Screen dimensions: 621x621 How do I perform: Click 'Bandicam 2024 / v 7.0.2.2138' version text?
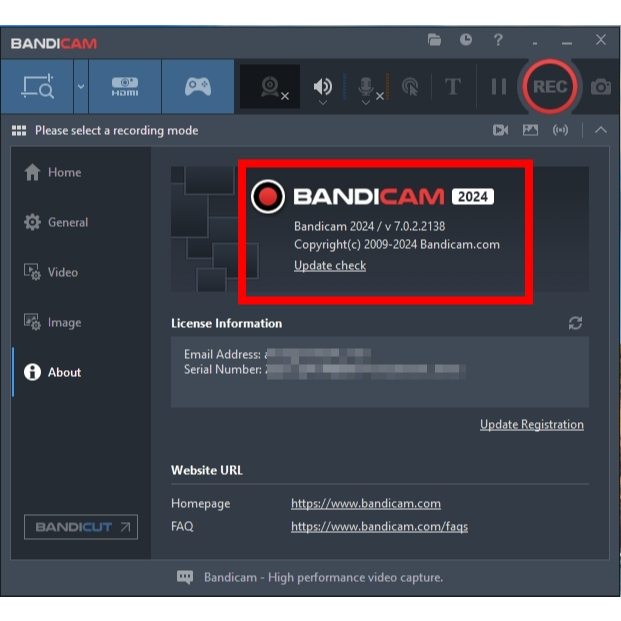(370, 226)
